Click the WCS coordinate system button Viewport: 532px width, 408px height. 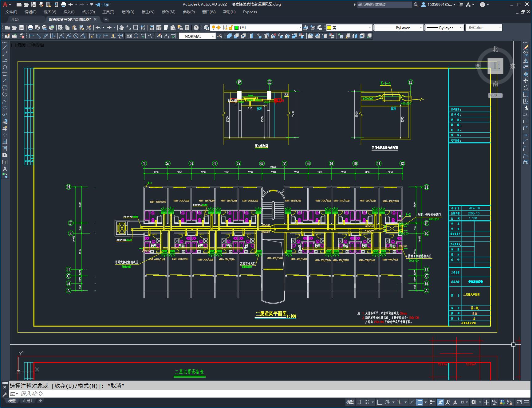[495, 95]
